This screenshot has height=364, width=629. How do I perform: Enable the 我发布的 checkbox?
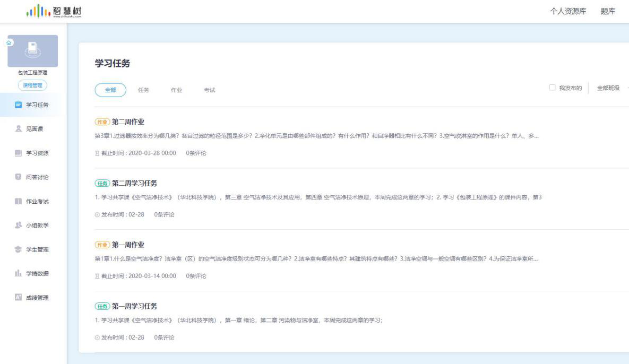click(552, 88)
